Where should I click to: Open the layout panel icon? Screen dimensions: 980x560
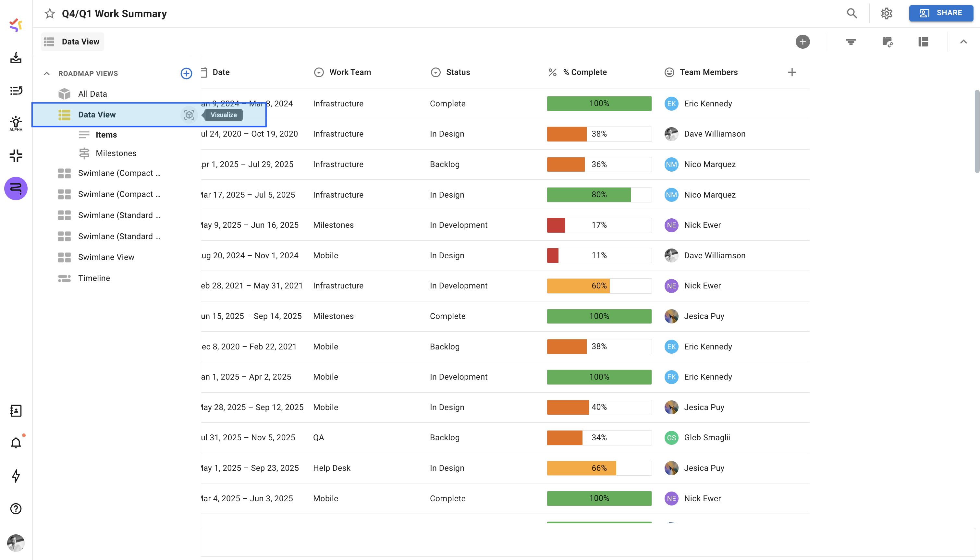click(923, 42)
